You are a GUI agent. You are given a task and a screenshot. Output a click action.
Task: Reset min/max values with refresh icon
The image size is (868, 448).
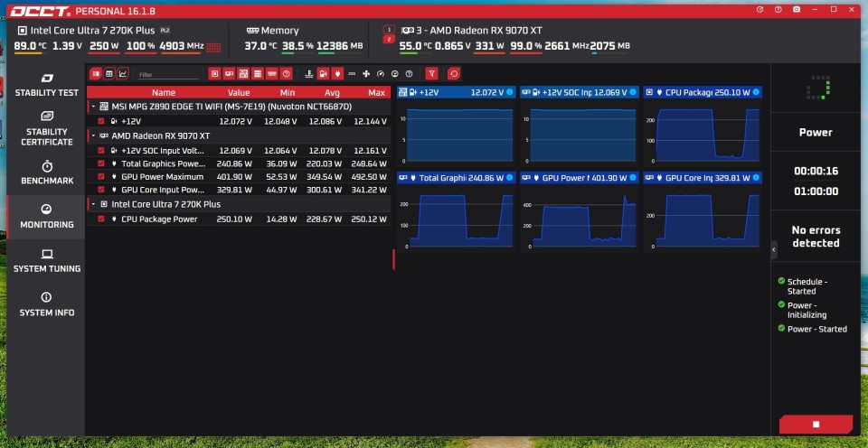453,73
